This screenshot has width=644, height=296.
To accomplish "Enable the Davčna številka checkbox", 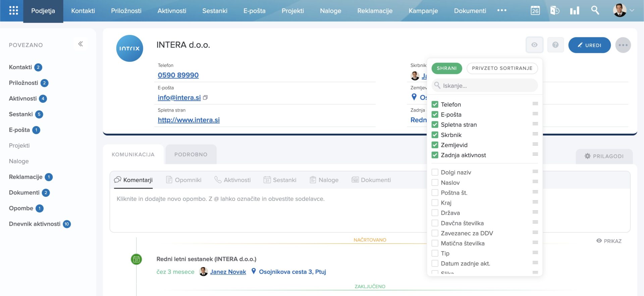I will 435,223.
